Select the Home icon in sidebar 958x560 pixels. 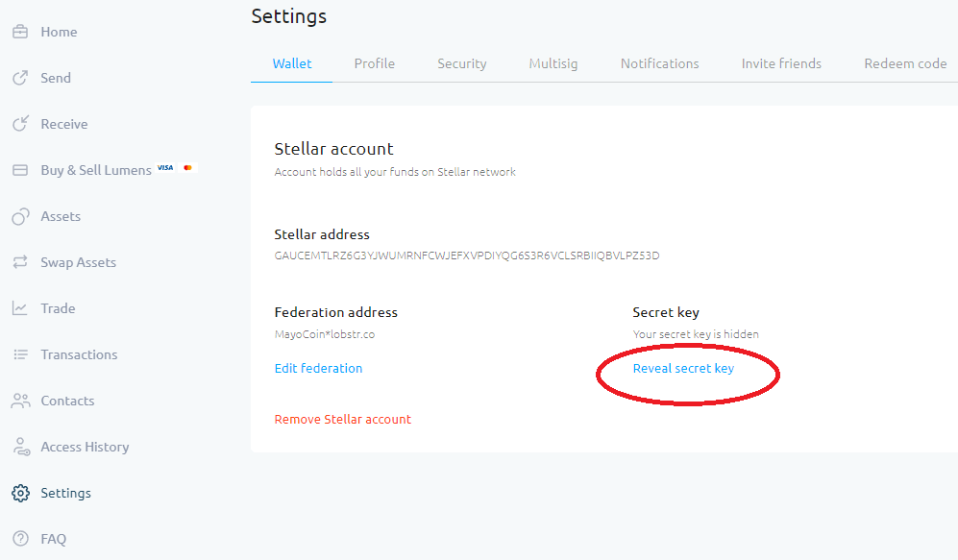click(x=20, y=31)
